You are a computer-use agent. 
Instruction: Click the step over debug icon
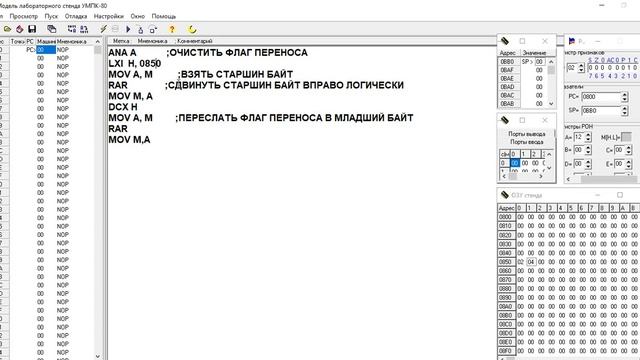(x=153, y=29)
